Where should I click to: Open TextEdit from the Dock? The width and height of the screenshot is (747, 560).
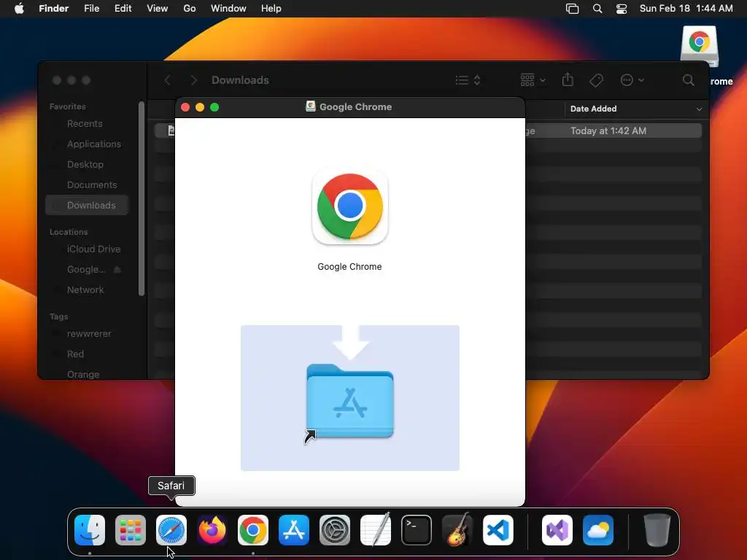click(x=376, y=530)
